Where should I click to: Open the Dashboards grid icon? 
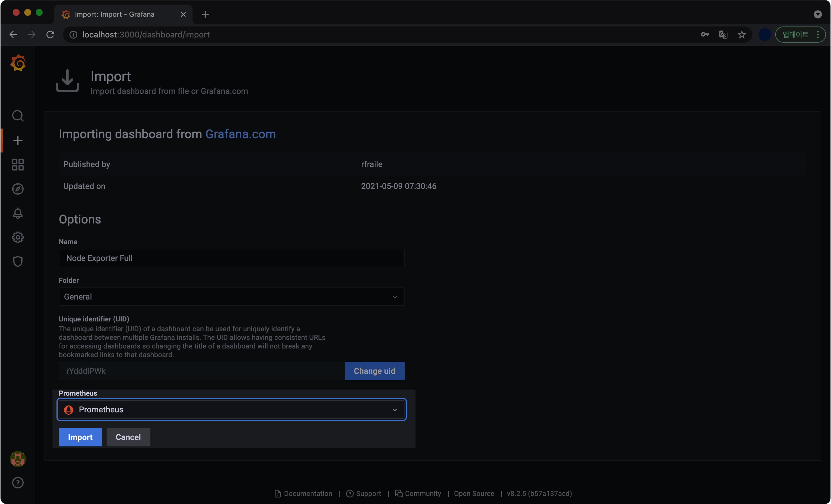point(18,165)
